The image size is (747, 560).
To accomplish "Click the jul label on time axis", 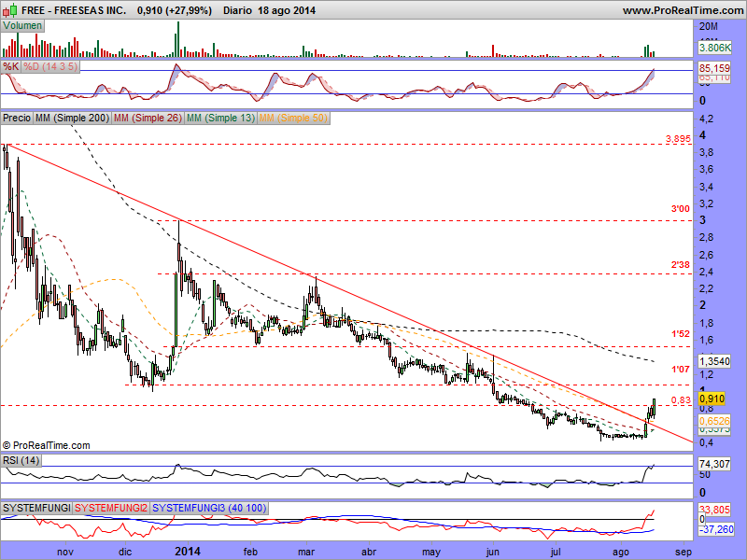I will (555, 552).
